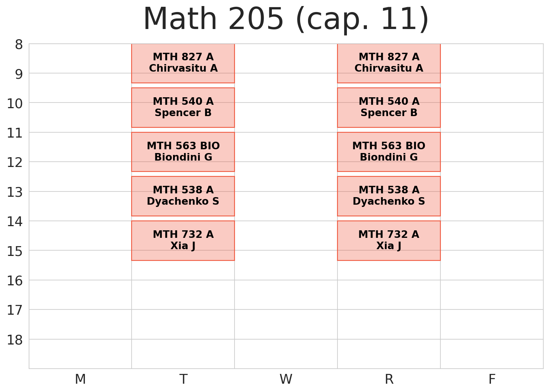Click the F day label

click(492, 379)
